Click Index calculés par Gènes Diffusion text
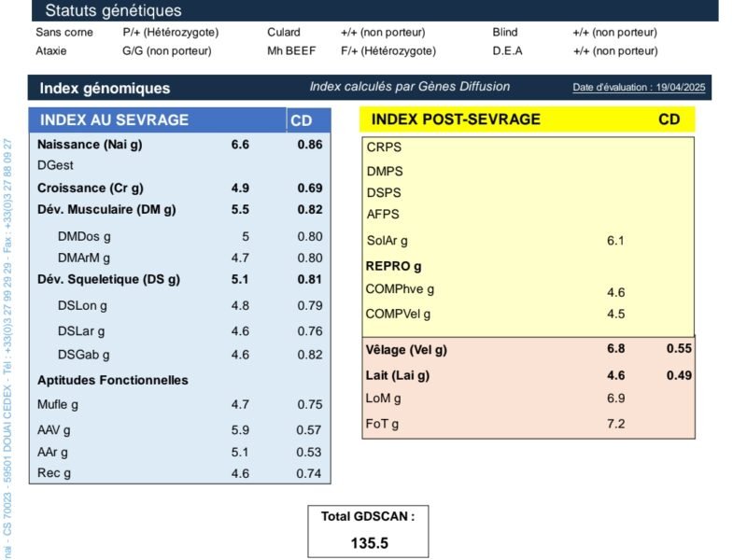Image resolution: width=747 pixels, height=560 pixels. [x=410, y=87]
